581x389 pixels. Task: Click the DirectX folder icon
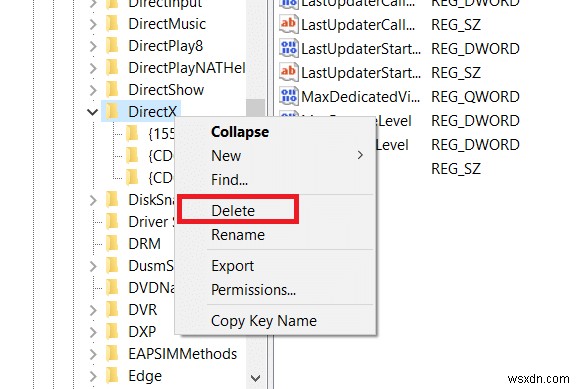112,112
